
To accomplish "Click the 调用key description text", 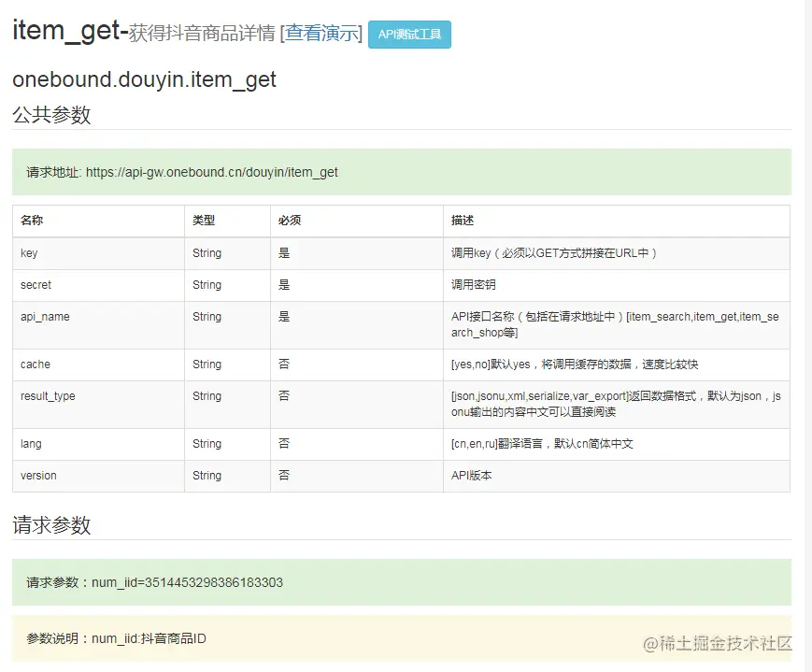I will click(554, 253).
